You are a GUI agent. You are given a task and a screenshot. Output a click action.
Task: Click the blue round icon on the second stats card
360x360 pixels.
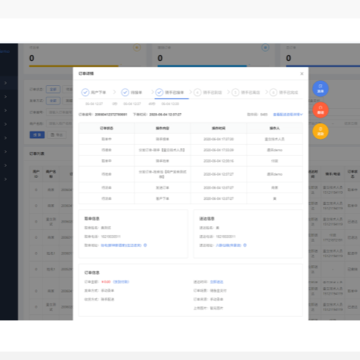click(265, 48)
